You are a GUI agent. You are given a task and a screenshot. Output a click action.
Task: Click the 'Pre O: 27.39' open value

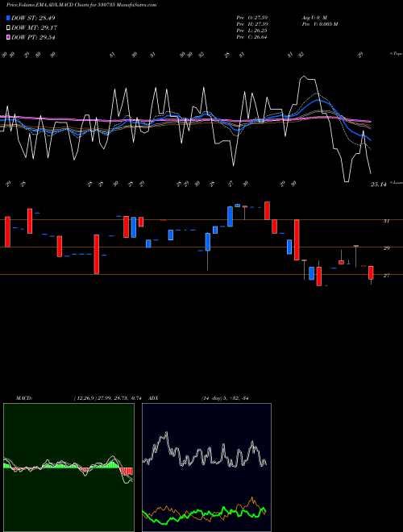(x=251, y=18)
